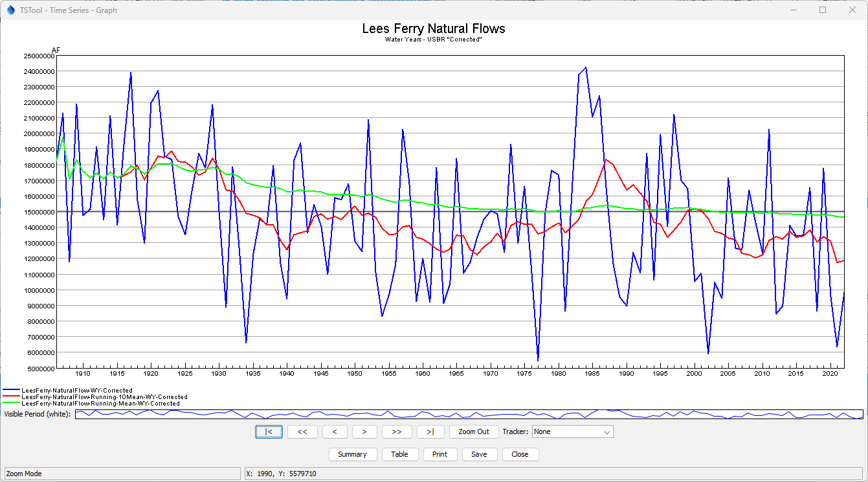Click the 1950 x-axis label

tap(355, 374)
